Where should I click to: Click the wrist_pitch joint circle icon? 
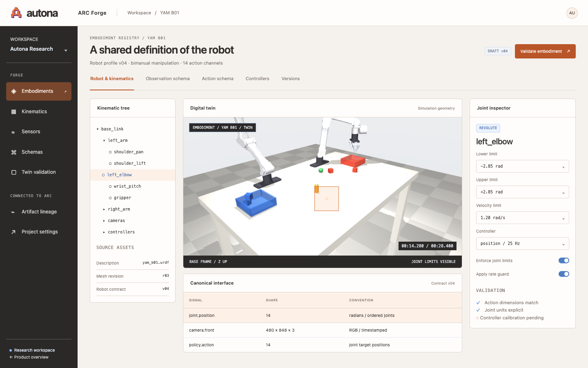click(x=110, y=186)
